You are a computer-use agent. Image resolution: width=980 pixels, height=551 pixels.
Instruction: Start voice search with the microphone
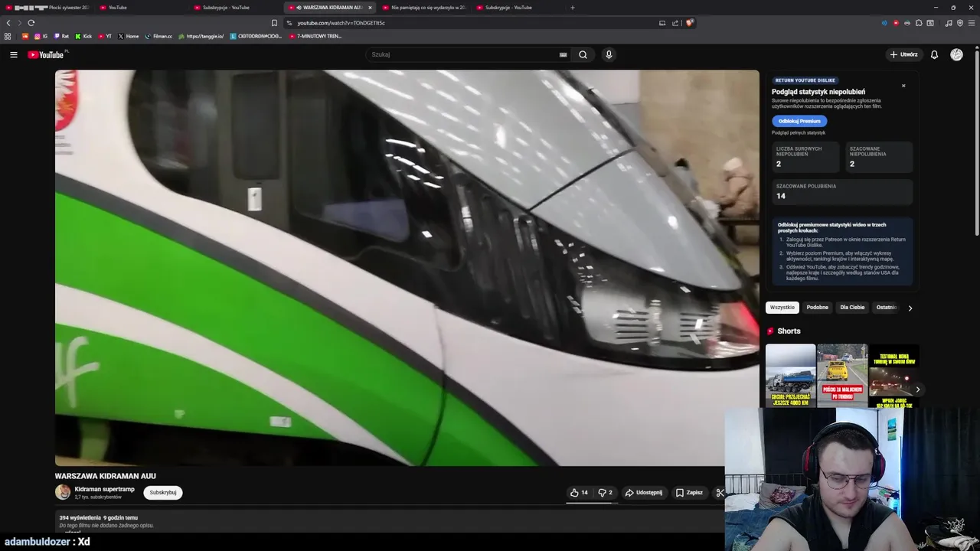point(609,54)
